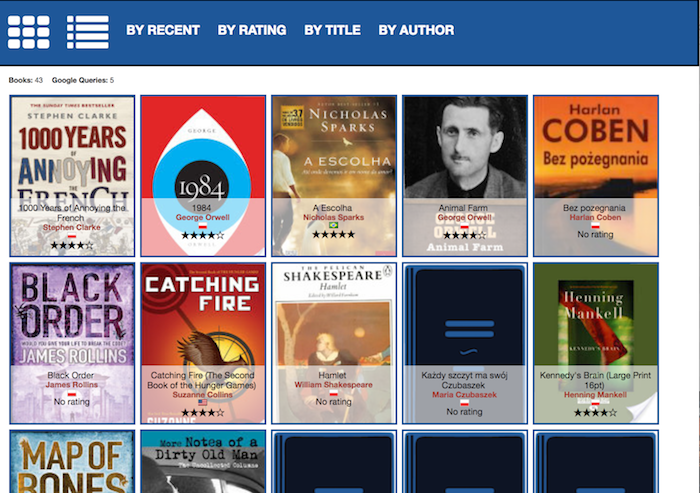The height and width of the screenshot is (493, 700).
Task: Click author link James Rollins
Action: [72, 385]
